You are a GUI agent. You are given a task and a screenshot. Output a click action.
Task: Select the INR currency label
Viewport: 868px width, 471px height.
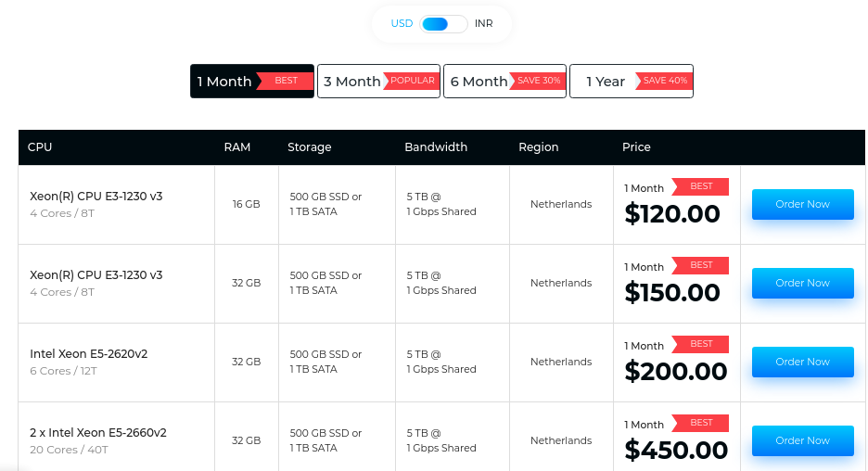click(483, 24)
